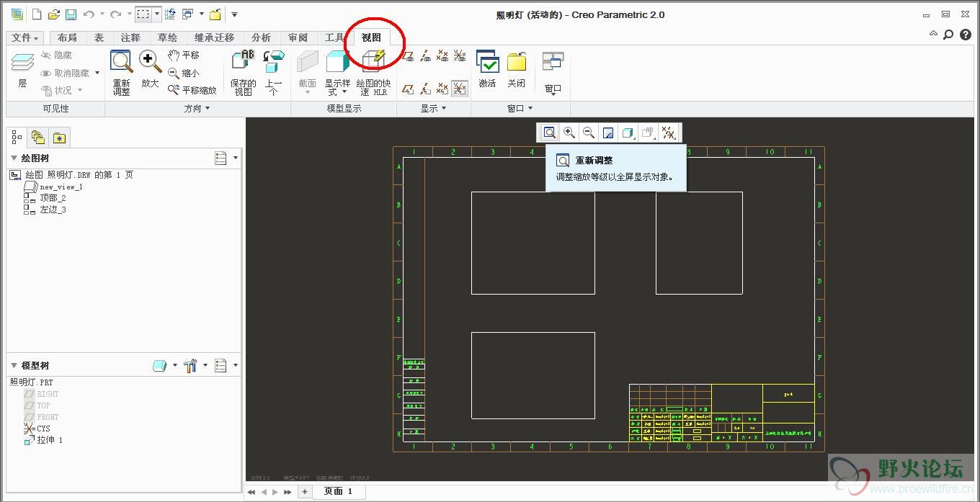Toggle coordinate system display in top row
Screen dimensions: 980x502
(x=459, y=55)
